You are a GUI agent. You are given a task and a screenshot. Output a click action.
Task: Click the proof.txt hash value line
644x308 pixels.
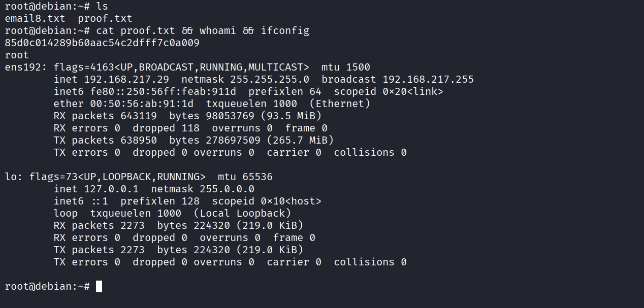pyautogui.click(x=102, y=43)
